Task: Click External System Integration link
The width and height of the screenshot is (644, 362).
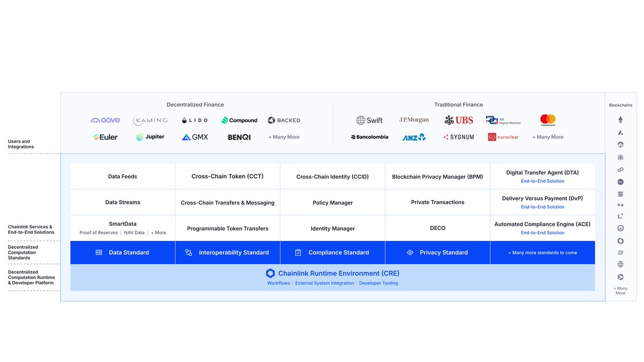Action: click(325, 283)
